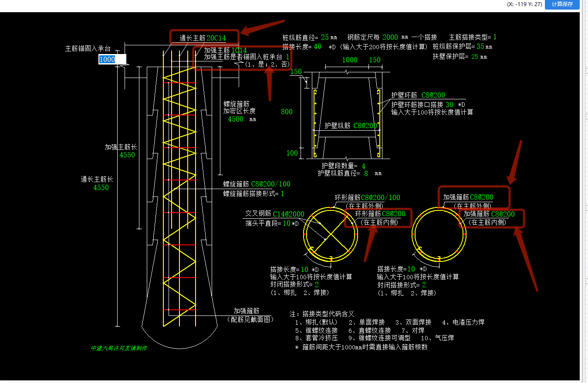Edit 护壁段数量 value 4
This screenshot has width=588, height=383.
(363, 166)
